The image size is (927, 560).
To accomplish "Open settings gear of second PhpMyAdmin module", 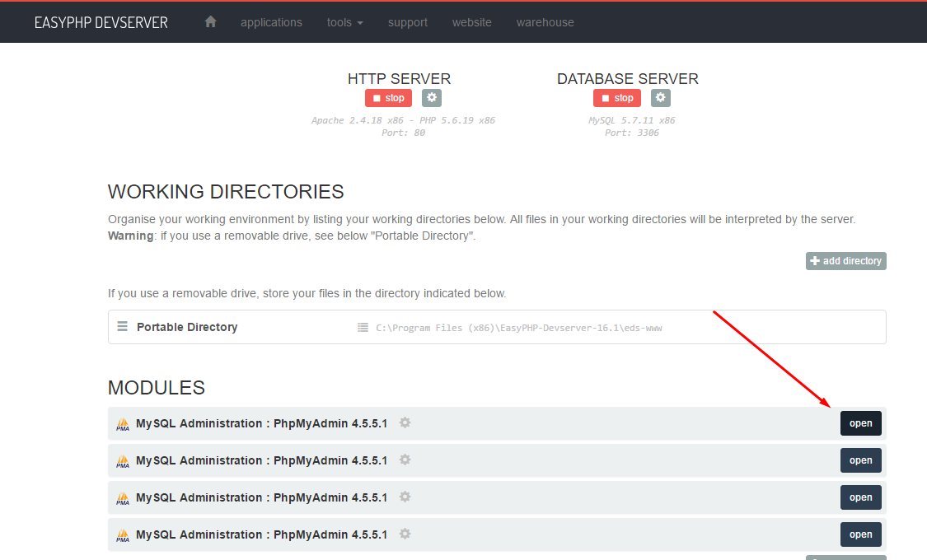I will click(405, 460).
